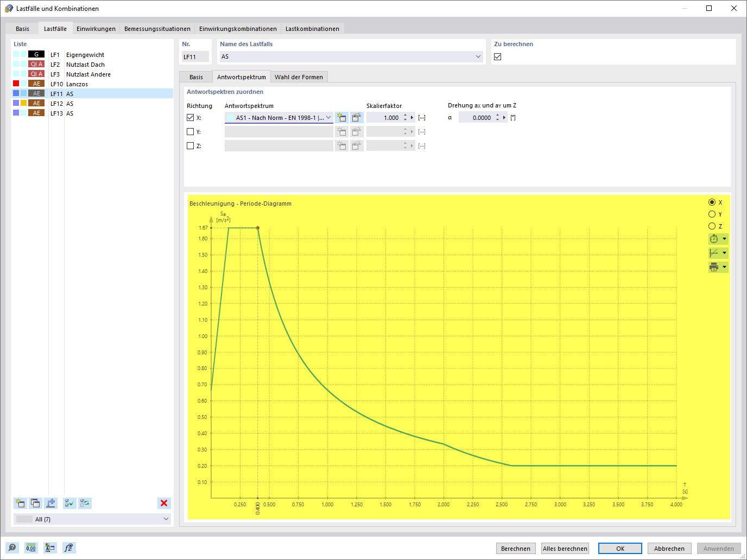
Task: Select load case LF12 AS
Action: tap(92, 104)
